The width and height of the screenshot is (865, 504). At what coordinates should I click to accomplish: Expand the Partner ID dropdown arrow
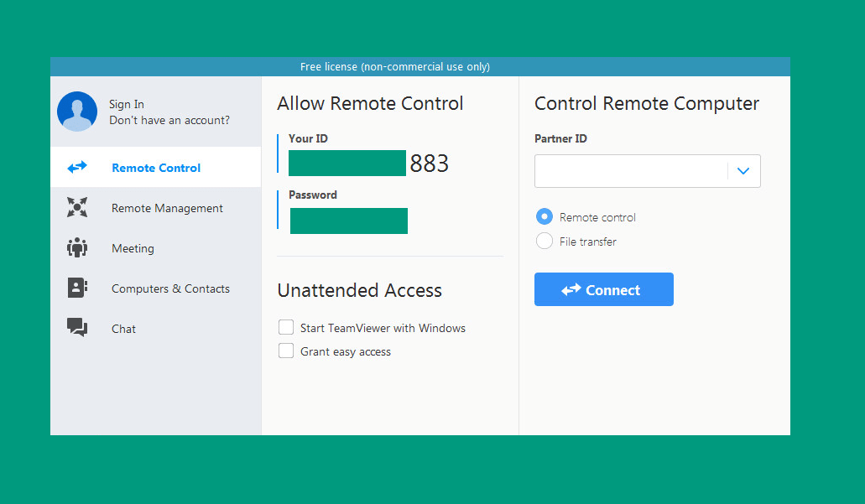tap(743, 171)
